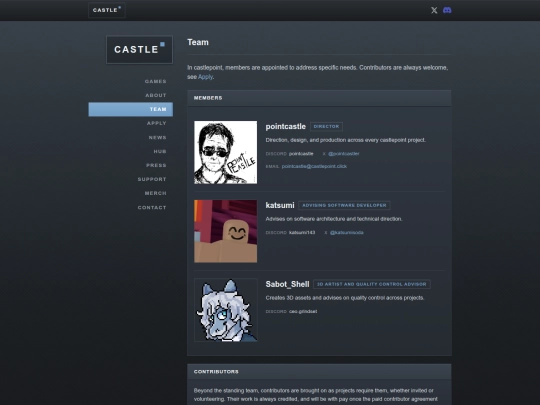Click the Team page heading
The width and height of the screenshot is (540, 405).
(198, 42)
